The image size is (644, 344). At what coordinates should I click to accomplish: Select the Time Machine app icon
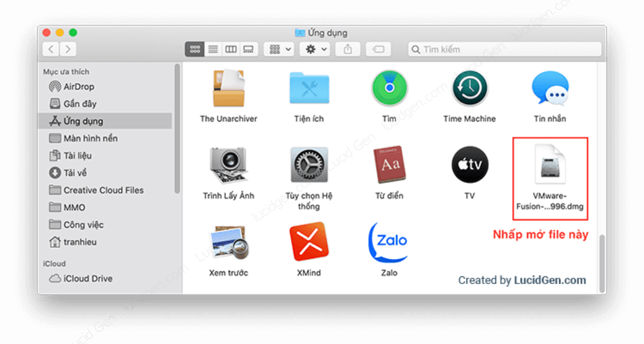(470, 88)
